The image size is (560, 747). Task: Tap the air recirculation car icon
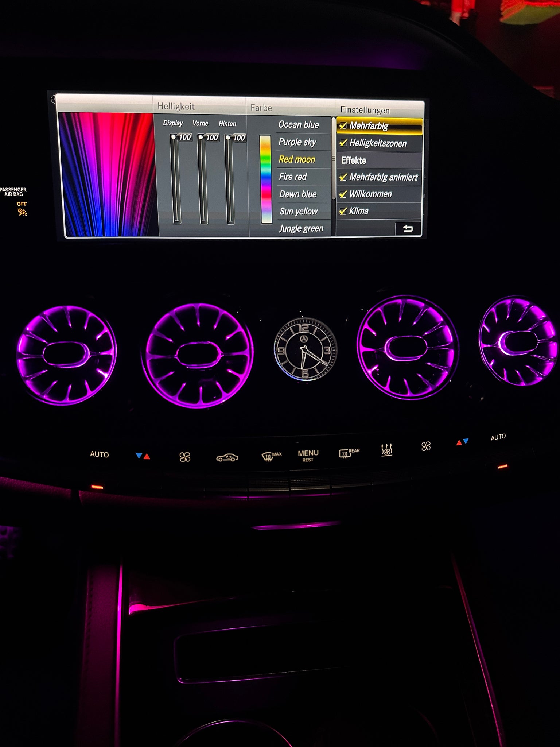click(x=227, y=457)
